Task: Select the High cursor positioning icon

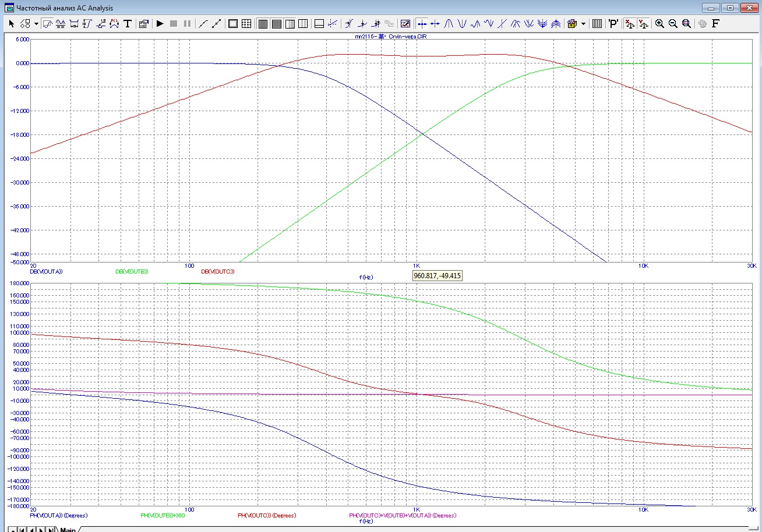Action: [475, 24]
